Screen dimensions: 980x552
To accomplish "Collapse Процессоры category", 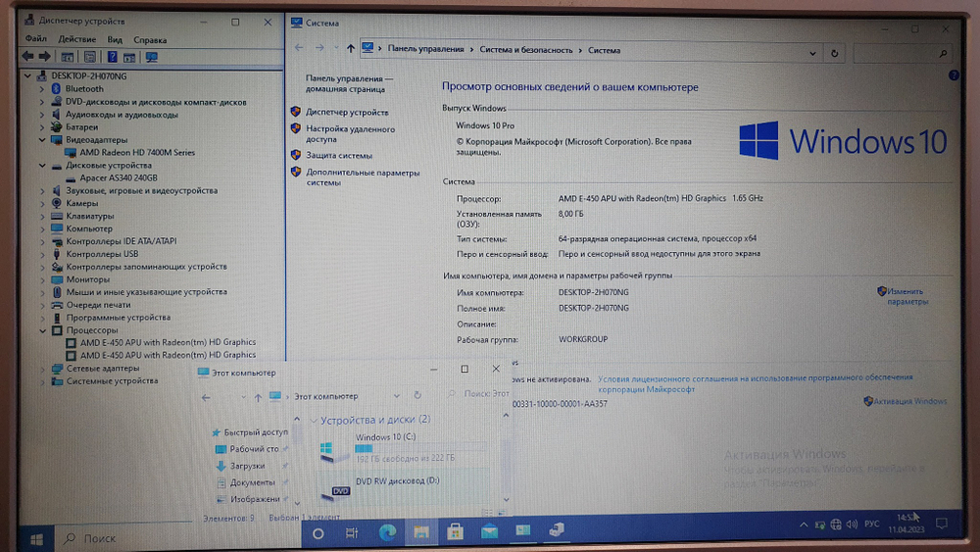I will click(42, 330).
